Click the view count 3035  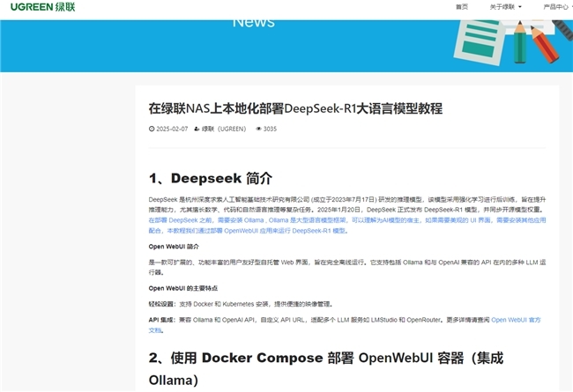coord(270,129)
